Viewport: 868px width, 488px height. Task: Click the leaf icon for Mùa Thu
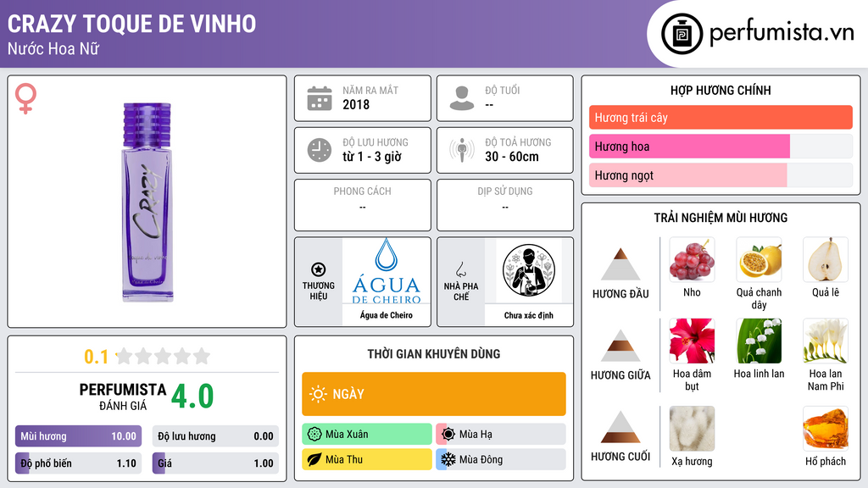pos(314,459)
